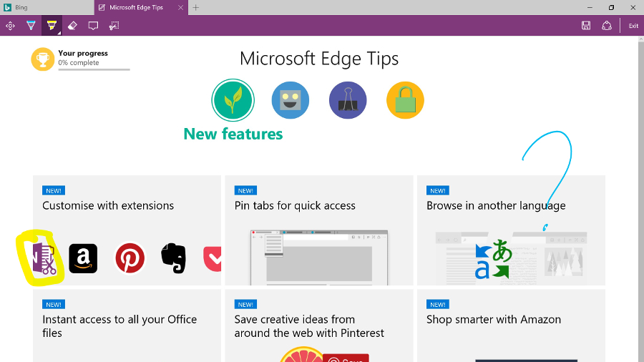644x362 pixels.
Task: Click the Amazon extension icon
Action: click(x=83, y=258)
